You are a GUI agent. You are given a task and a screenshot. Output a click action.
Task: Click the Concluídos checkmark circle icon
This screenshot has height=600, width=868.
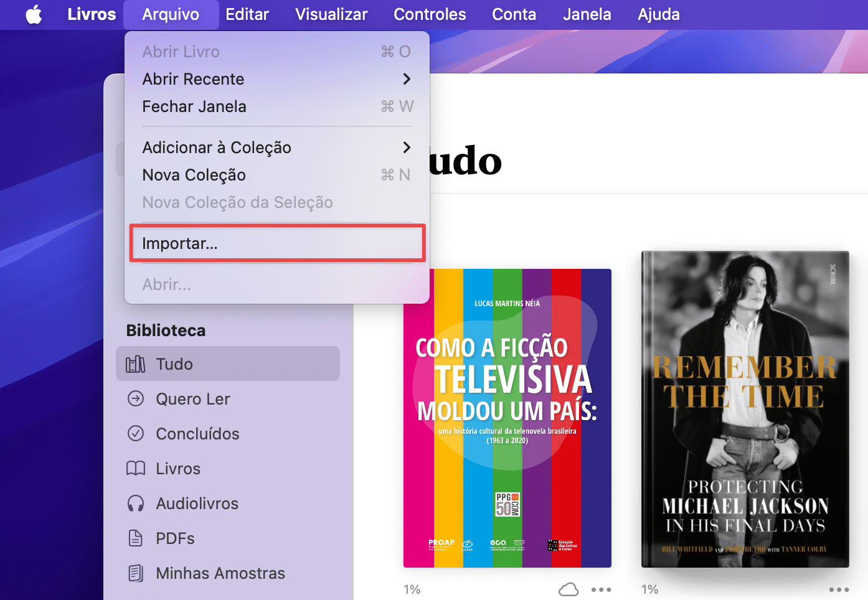135,433
